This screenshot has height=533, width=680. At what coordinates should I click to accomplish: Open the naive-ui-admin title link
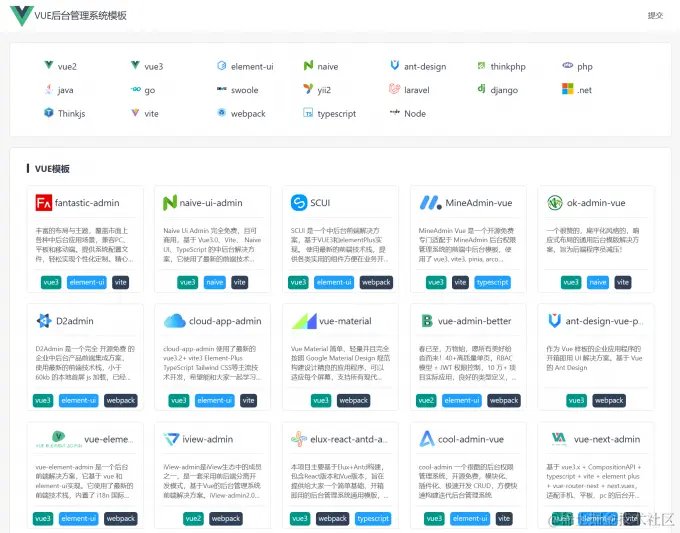pyautogui.click(x=211, y=203)
